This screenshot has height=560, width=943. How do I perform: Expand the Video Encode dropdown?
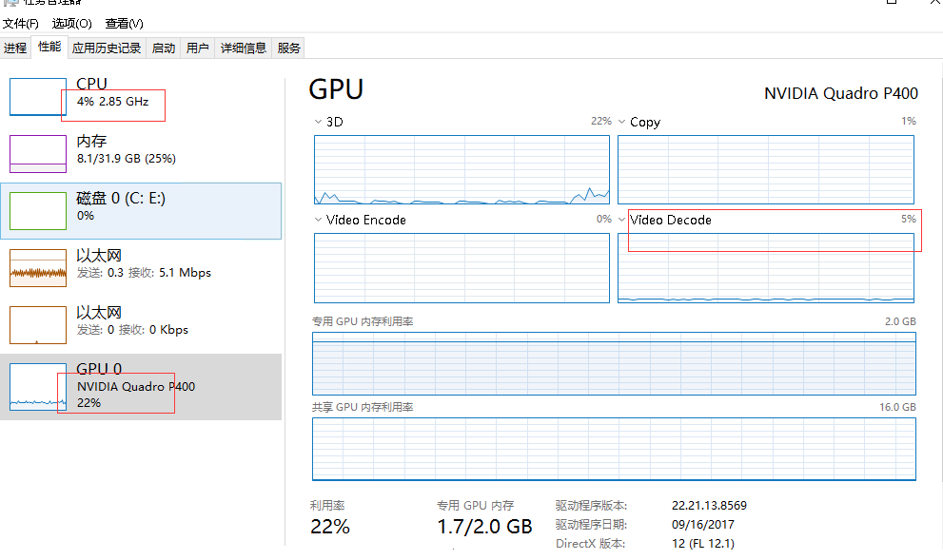pos(319,220)
